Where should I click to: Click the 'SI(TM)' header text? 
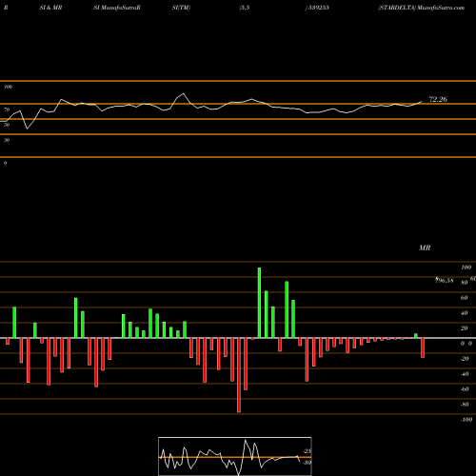(181, 8)
